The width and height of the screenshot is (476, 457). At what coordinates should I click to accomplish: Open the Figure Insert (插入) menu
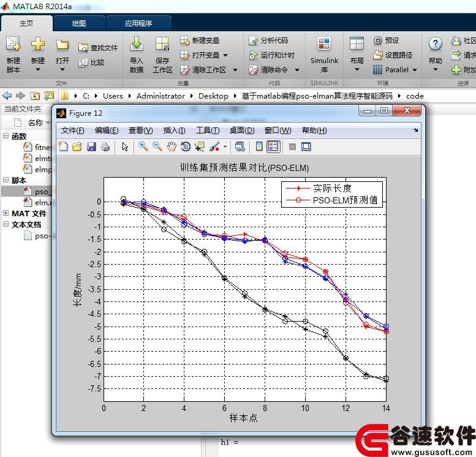pos(174,130)
